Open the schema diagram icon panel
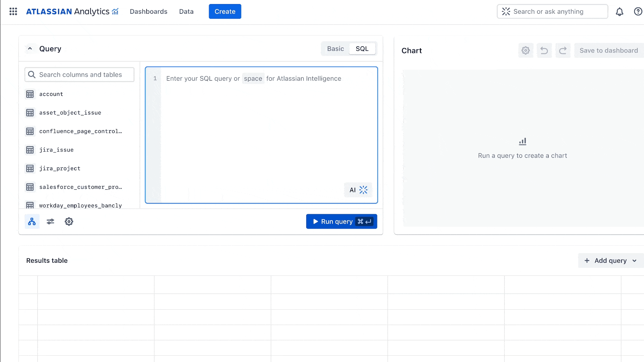The height and width of the screenshot is (362, 644). [32, 222]
